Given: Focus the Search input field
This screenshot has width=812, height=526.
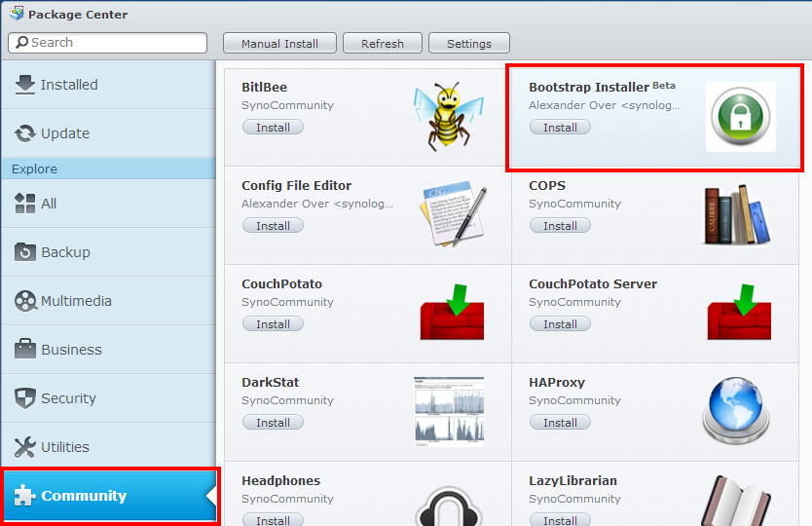Looking at the screenshot, I should pos(108,43).
